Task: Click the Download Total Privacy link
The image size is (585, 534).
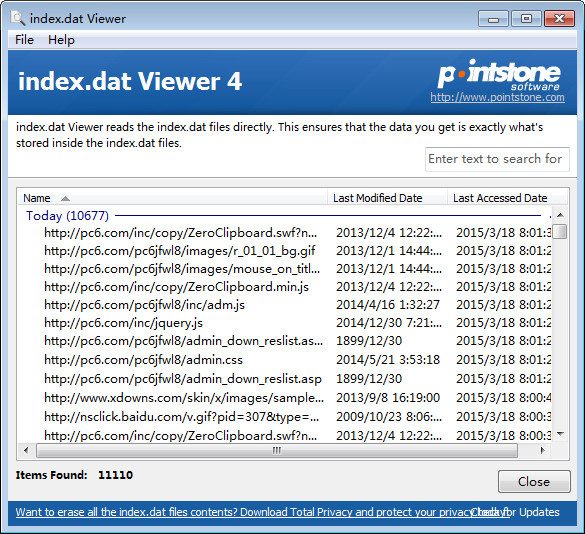Action: 261,512
